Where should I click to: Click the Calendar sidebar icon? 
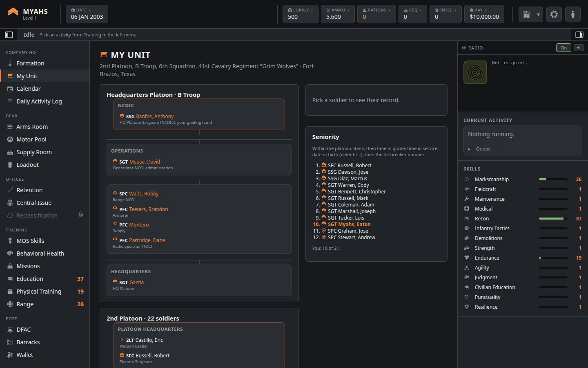tap(10, 89)
